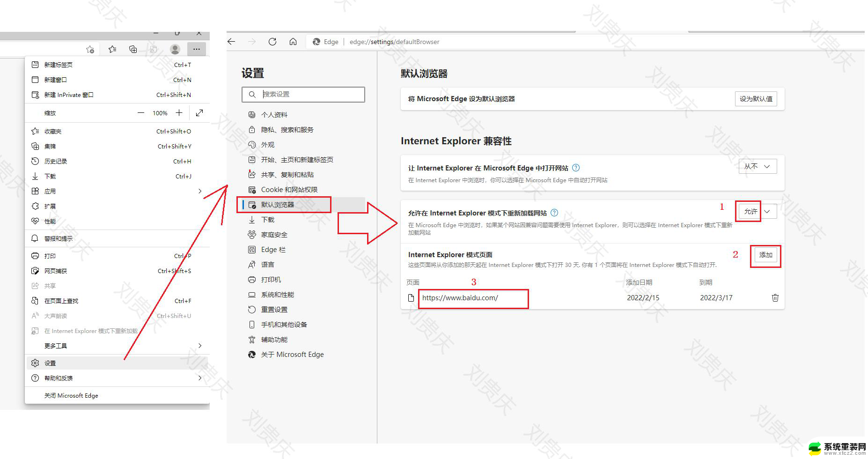Select 集锦 in the Edge menu
868x459 pixels.
point(117,146)
